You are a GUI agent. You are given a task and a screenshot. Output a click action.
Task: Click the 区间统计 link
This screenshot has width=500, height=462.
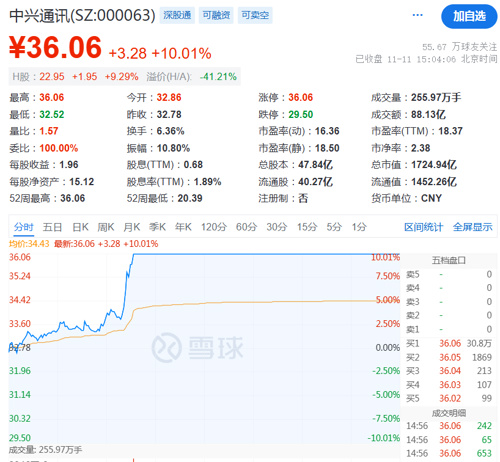click(x=423, y=227)
